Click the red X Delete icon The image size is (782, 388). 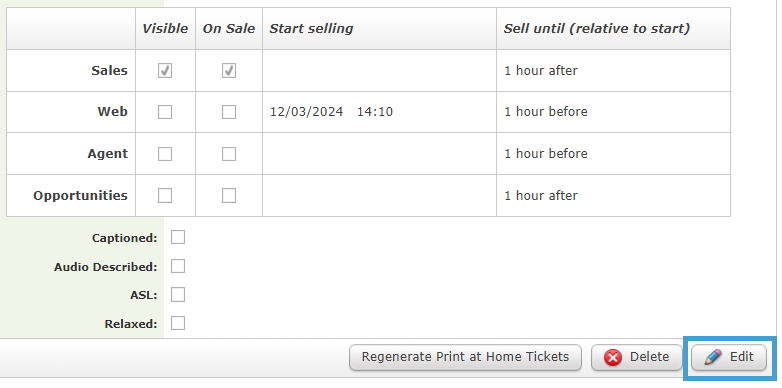pos(613,358)
